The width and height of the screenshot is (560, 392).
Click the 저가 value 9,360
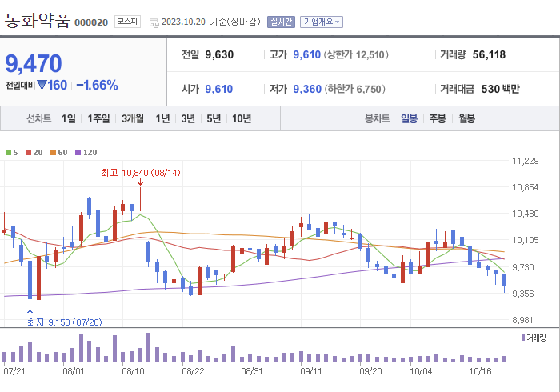coord(307,89)
